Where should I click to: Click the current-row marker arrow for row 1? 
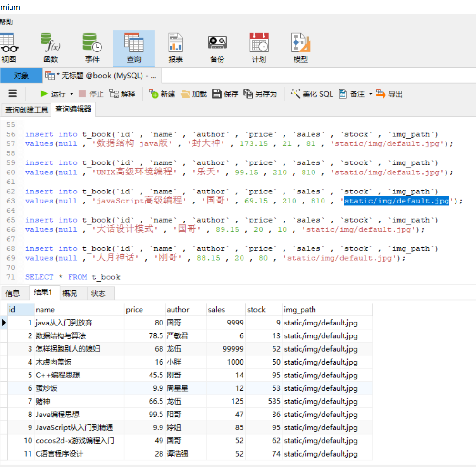4,323
